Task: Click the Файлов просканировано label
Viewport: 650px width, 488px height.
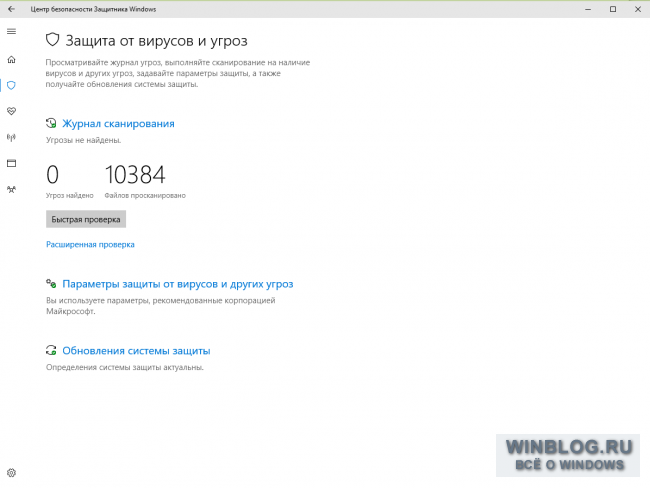Action: point(145,195)
